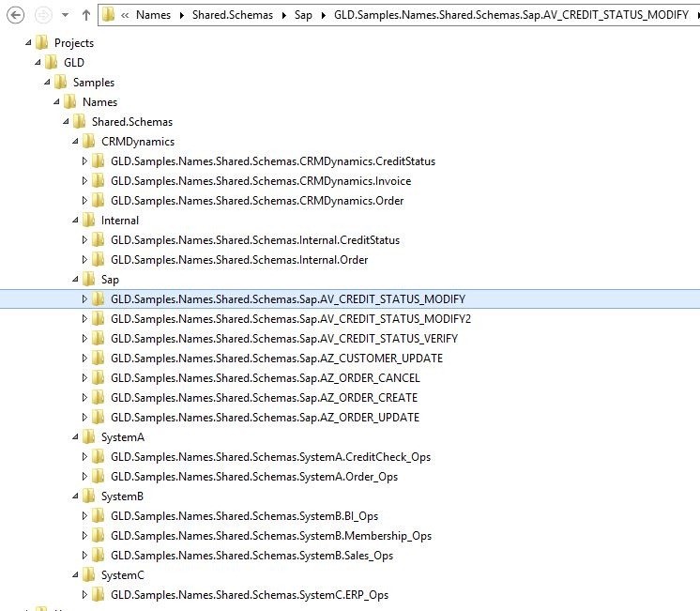
Task: Select the Projects folder icon
Action: click(42, 42)
